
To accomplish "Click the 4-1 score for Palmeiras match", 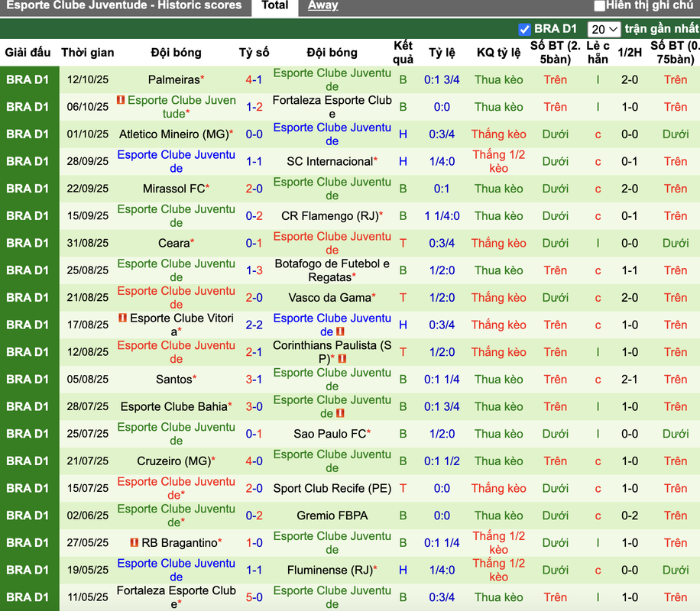I will point(254,80).
